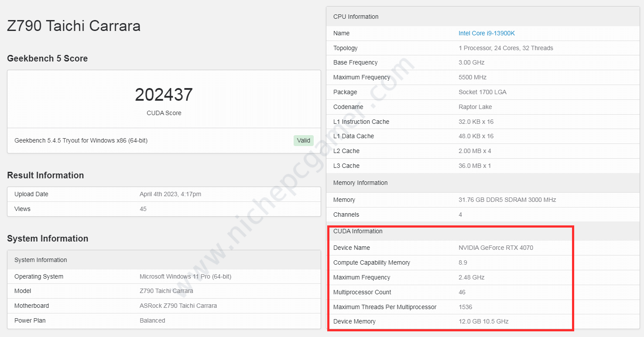Click the Geekbench 5 Score heading

click(x=47, y=58)
